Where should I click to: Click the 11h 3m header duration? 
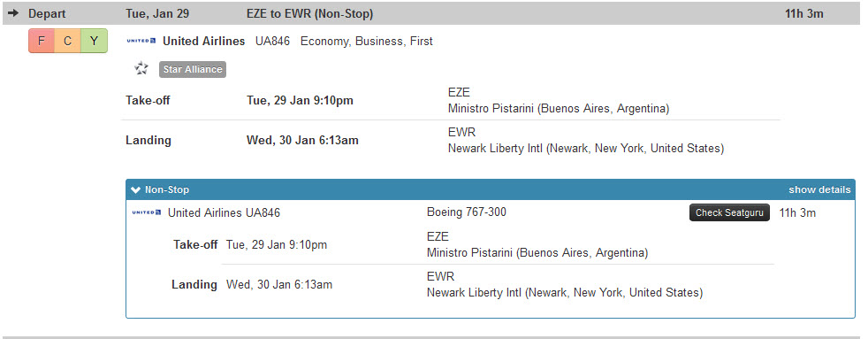click(x=803, y=14)
